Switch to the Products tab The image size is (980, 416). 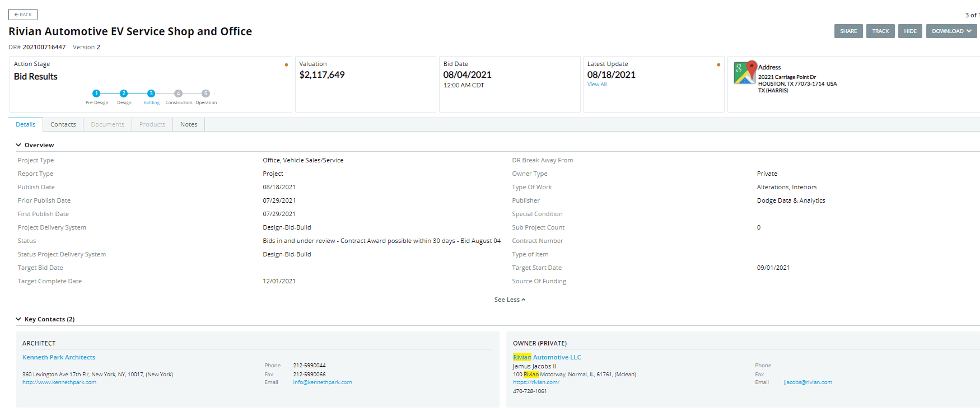(152, 124)
